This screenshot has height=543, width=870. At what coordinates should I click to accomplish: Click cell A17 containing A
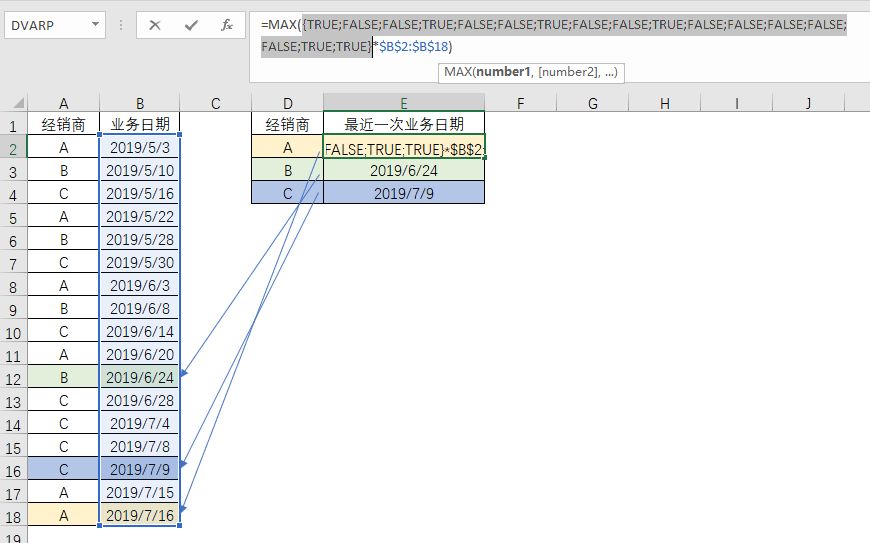(x=63, y=493)
